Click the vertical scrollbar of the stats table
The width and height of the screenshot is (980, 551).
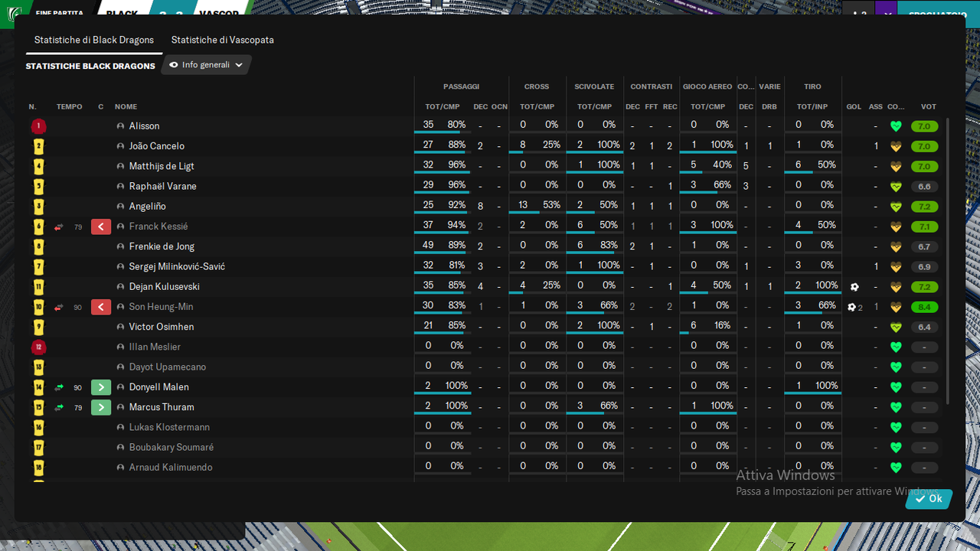pos(948,260)
